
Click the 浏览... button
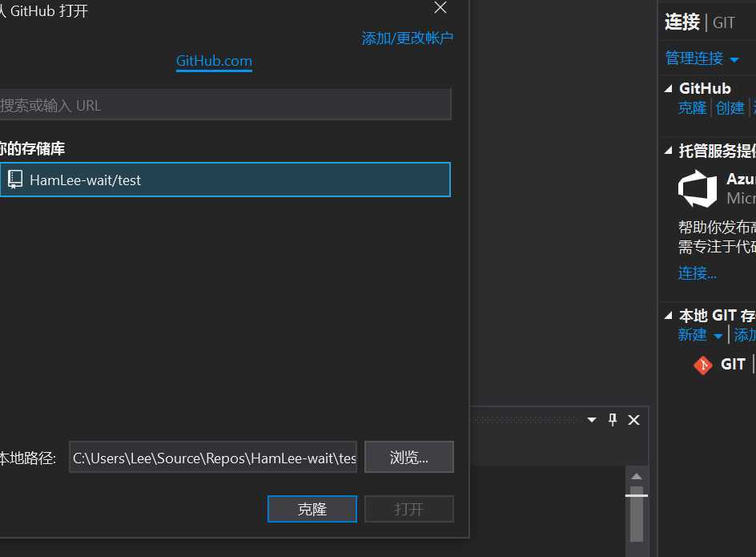click(409, 457)
